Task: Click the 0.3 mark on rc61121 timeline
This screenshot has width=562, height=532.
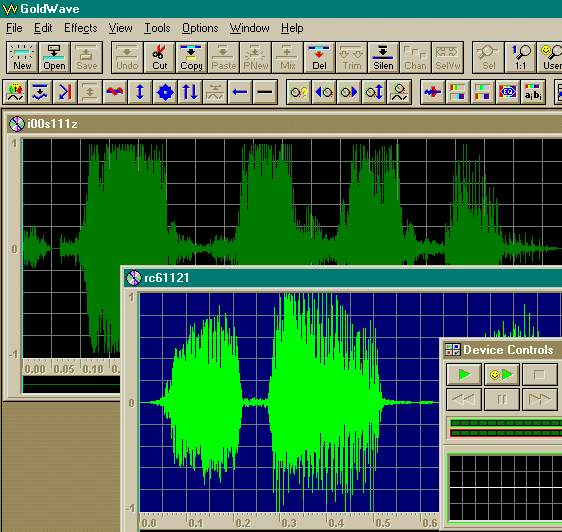Action: (x=289, y=523)
